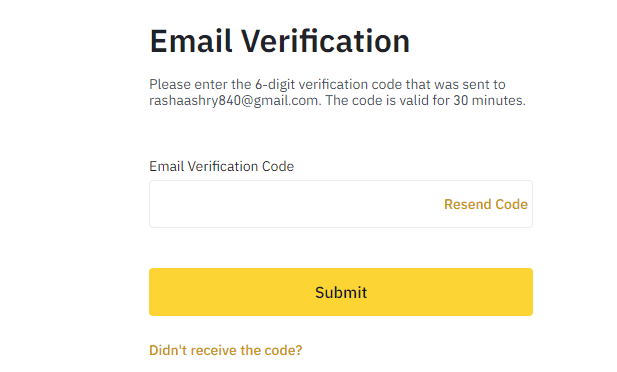Click the Submit label on yellow bar

coord(341,292)
